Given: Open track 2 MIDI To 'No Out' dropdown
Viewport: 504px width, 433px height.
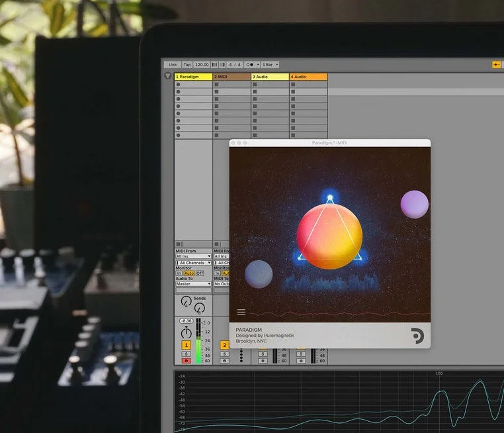Looking at the screenshot, I should 222,284.
